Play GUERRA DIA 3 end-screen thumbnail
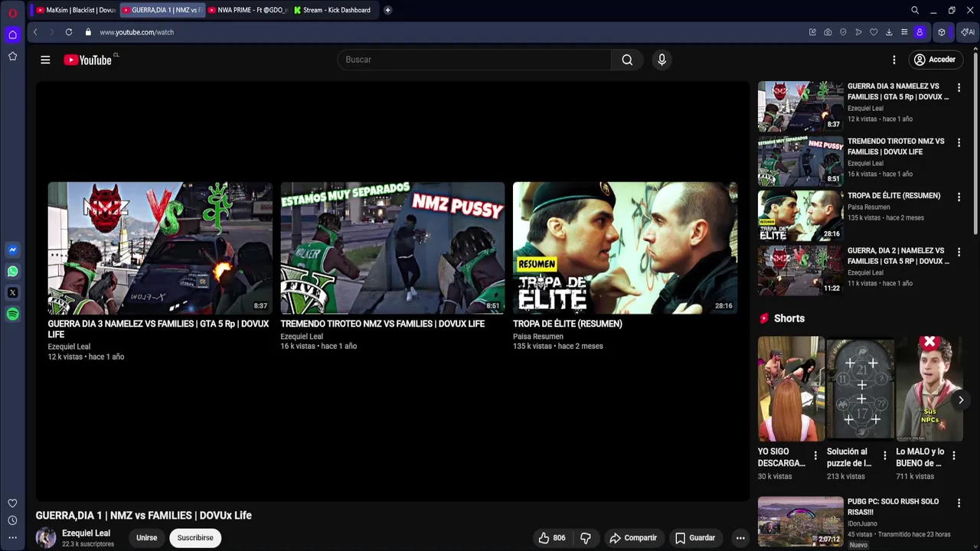Image resolution: width=980 pixels, height=551 pixels. pos(160,248)
